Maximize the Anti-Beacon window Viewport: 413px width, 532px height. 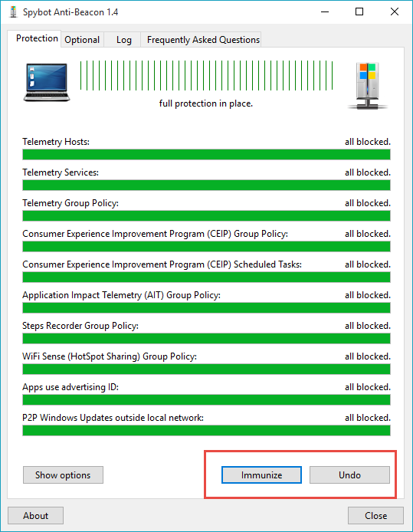pyautogui.click(x=359, y=11)
